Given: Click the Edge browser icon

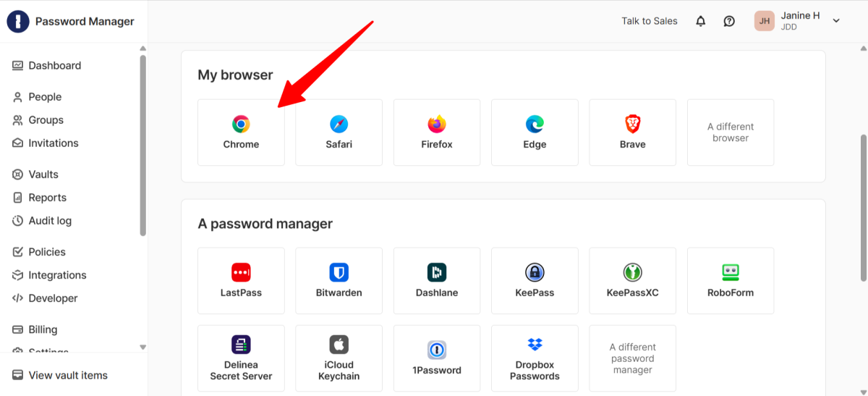Looking at the screenshot, I should click(535, 124).
